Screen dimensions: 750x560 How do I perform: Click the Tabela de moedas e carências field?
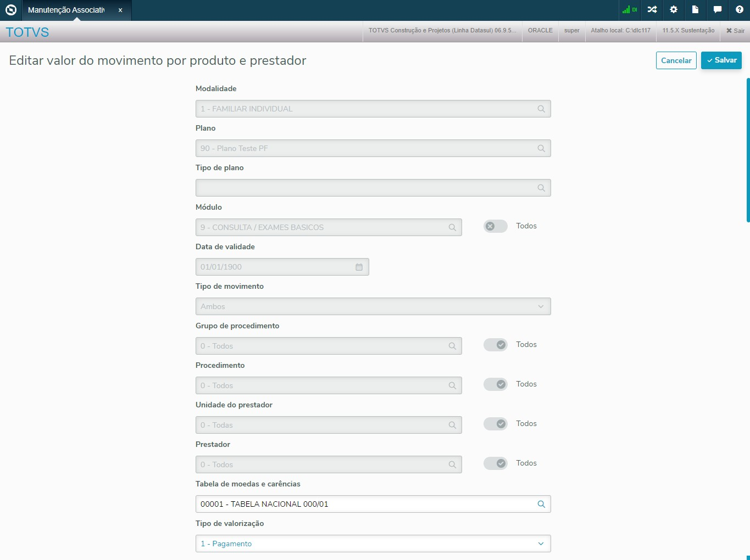365,504
